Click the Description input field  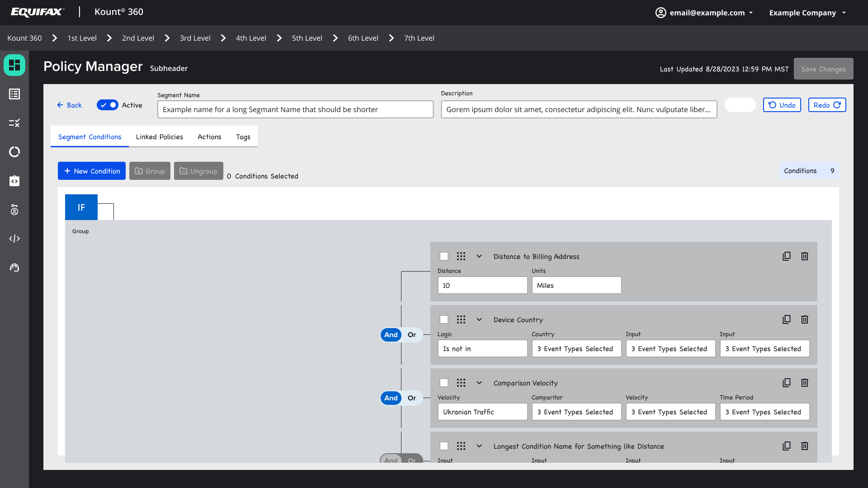coord(579,109)
